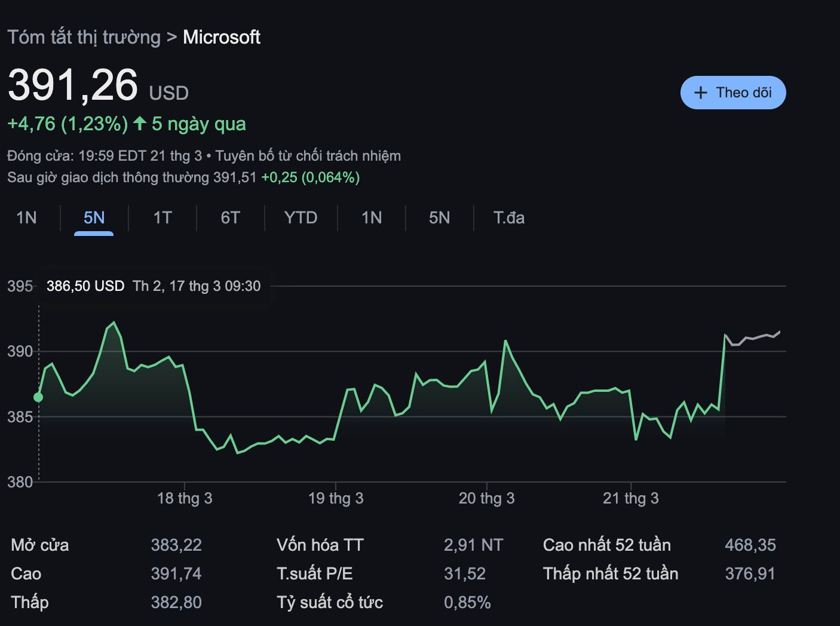Click the Cao nhất 52 tuần label
The height and width of the screenshot is (626, 840).
point(607,545)
